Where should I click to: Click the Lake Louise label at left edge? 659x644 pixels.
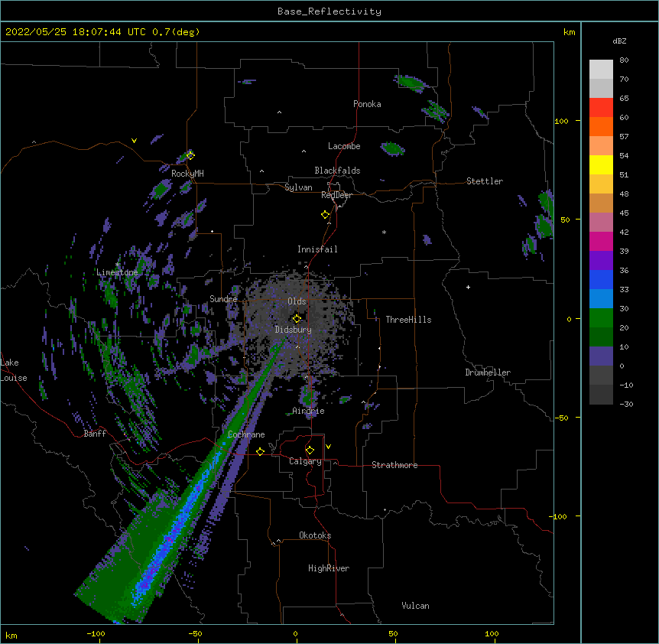point(14,370)
